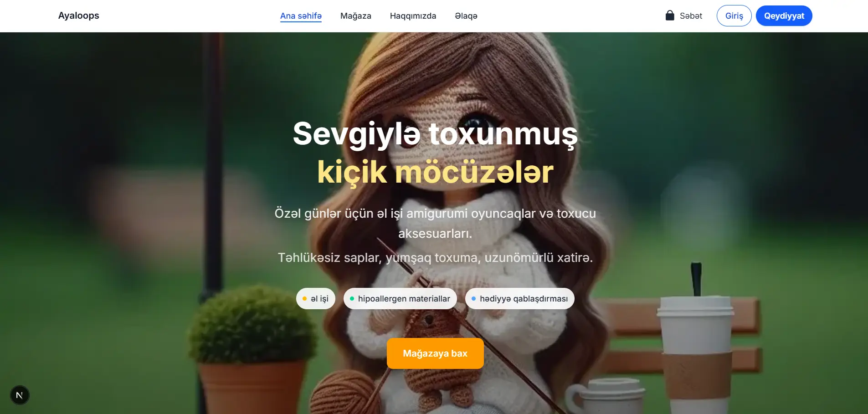
Task: Click the Təhlükəsiz saplar description line
Action: coord(435,258)
